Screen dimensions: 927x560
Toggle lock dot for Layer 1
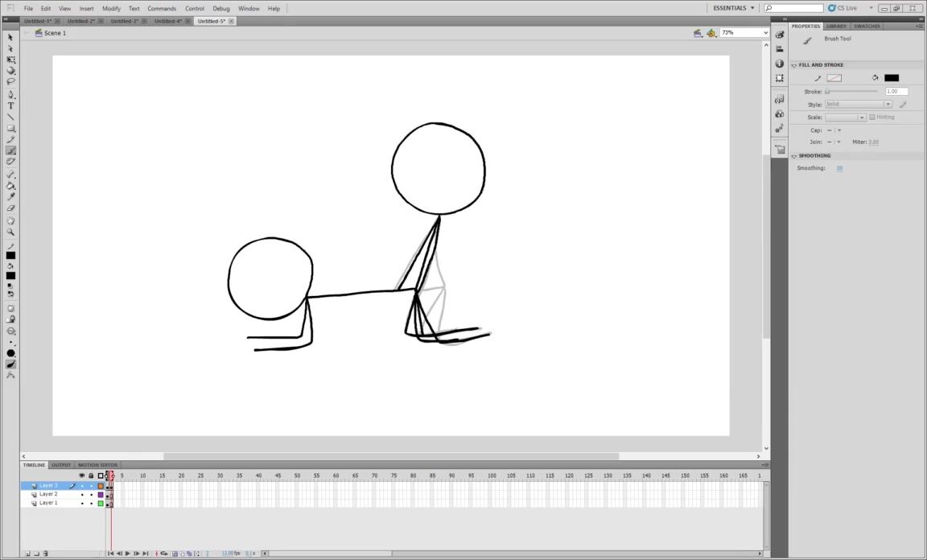tap(91, 503)
